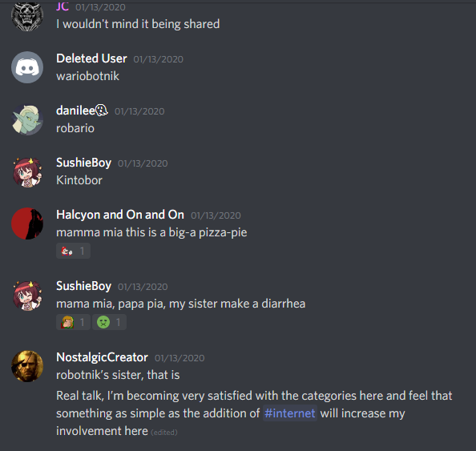
Task: Select the wariobotnik message text
Action: coord(87,76)
